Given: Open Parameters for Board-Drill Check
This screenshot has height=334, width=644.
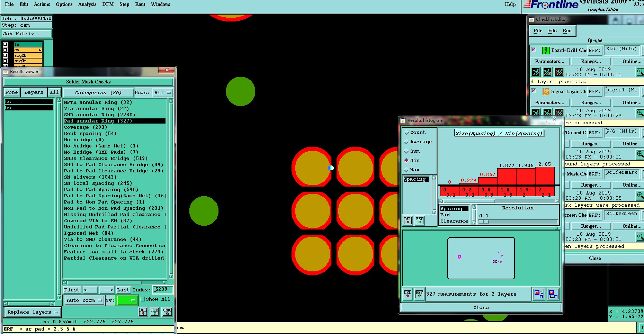Looking at the screenshot, I should click(x=549, y=62).
